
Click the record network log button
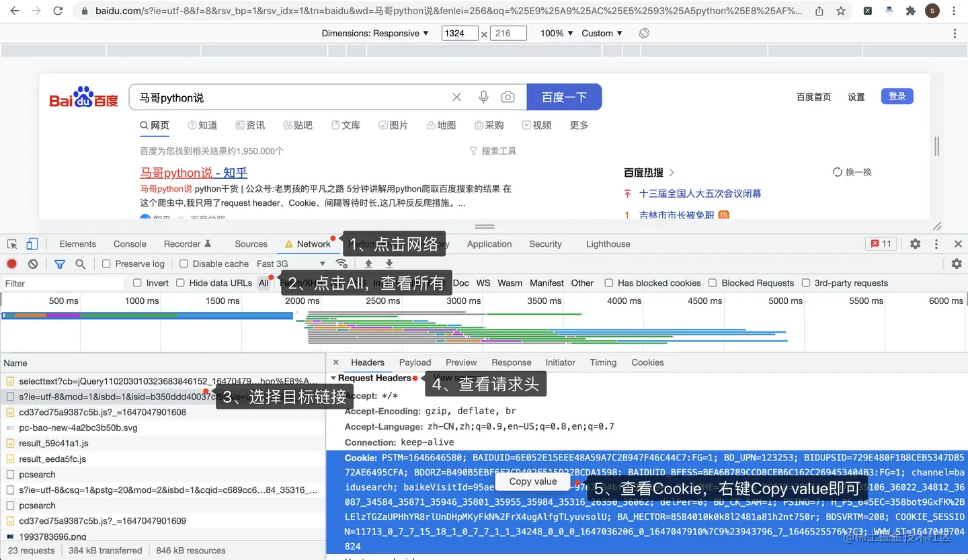pyautogui.click(x=10, y=263)
